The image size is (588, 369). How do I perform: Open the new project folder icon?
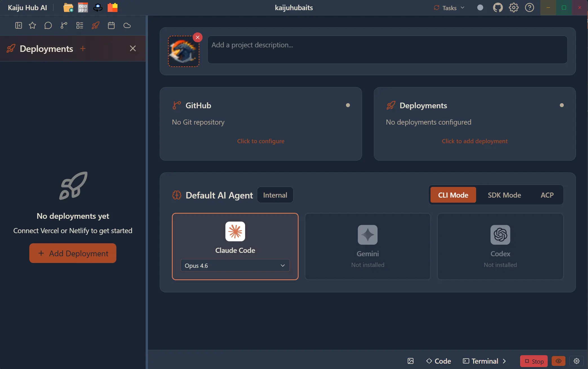68,8
